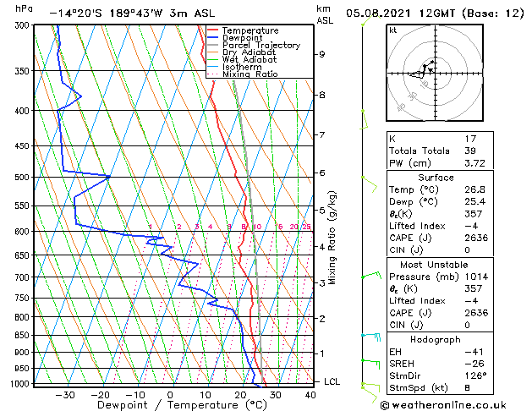The image size is (532, 411).
Task: Click the red Temperature legend line
Action: (x=212, y=30)
